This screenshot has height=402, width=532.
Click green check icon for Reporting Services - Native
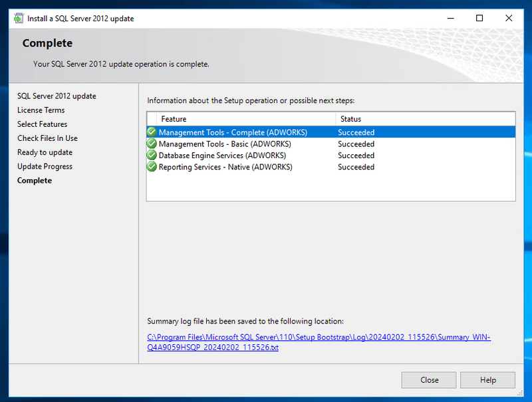[x=152, y=167]
